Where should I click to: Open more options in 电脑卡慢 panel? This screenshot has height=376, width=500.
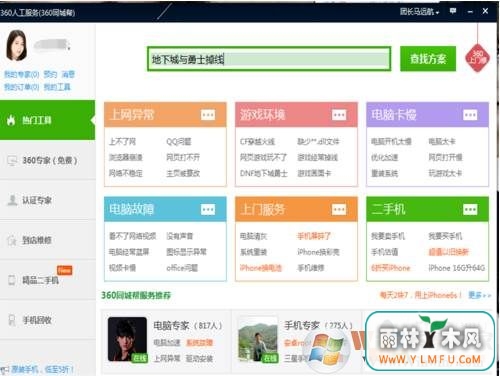pos(470,115)
